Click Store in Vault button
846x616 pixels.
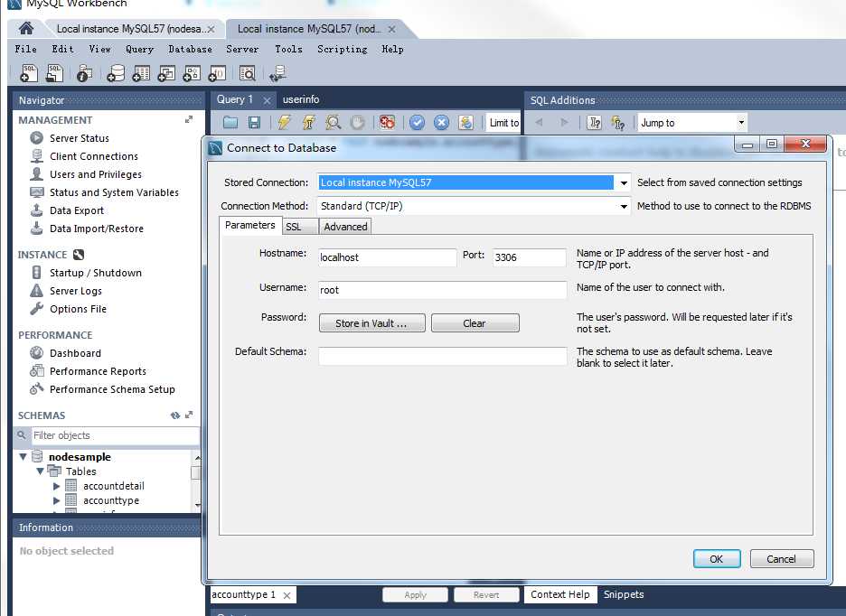(371, 323)
